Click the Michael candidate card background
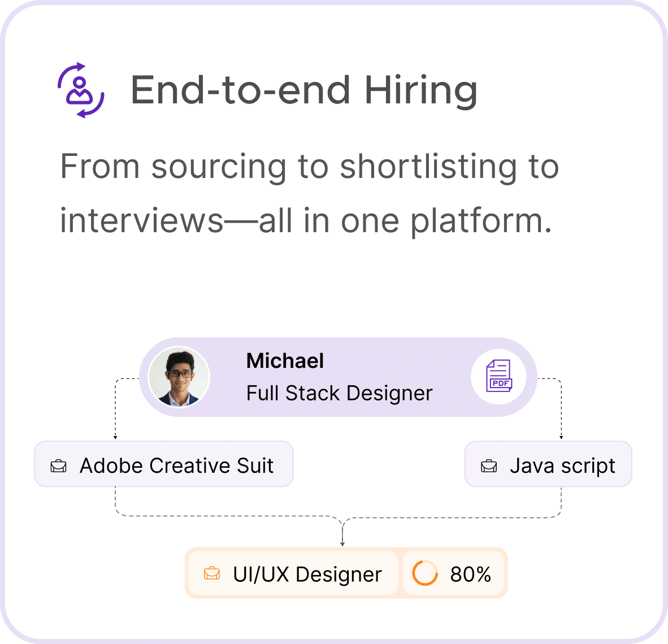The width and height of the screenshot is (668, 644). click(338, 377)
